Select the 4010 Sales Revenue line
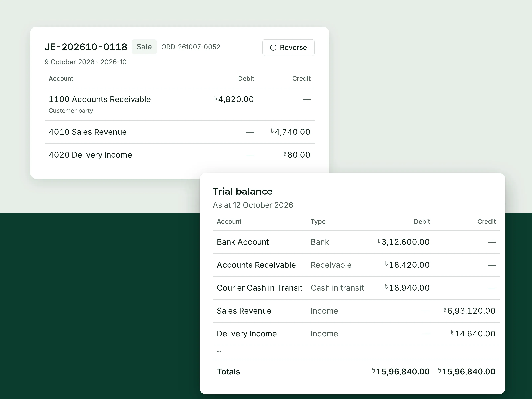 [x=179, y=132]
